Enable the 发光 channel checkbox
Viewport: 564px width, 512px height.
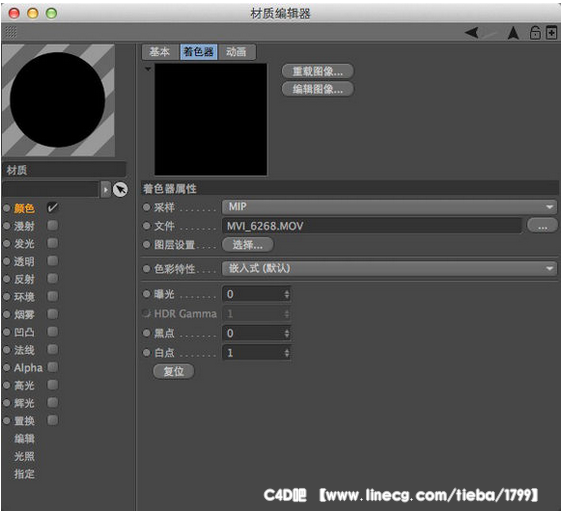[53, 243]
